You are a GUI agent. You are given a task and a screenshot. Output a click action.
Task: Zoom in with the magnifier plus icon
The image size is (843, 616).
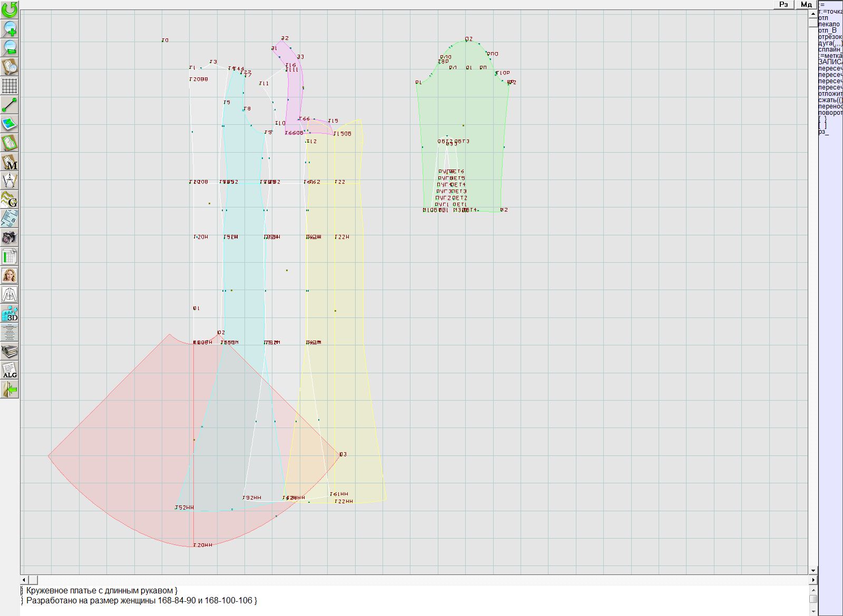(x=9, y=28)
